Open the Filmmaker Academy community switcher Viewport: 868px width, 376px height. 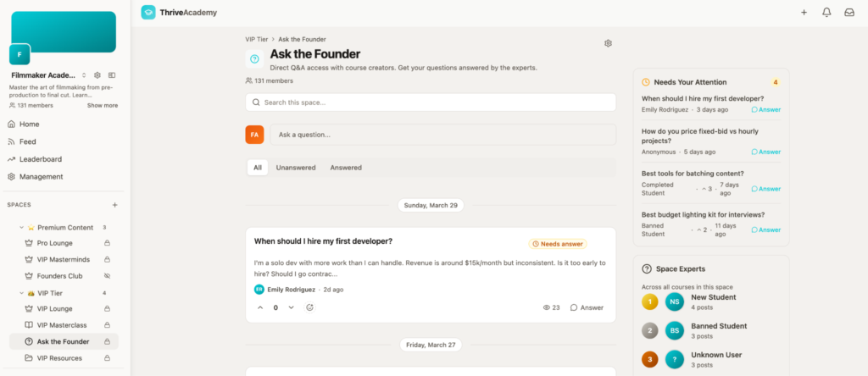tap(84, 75)
